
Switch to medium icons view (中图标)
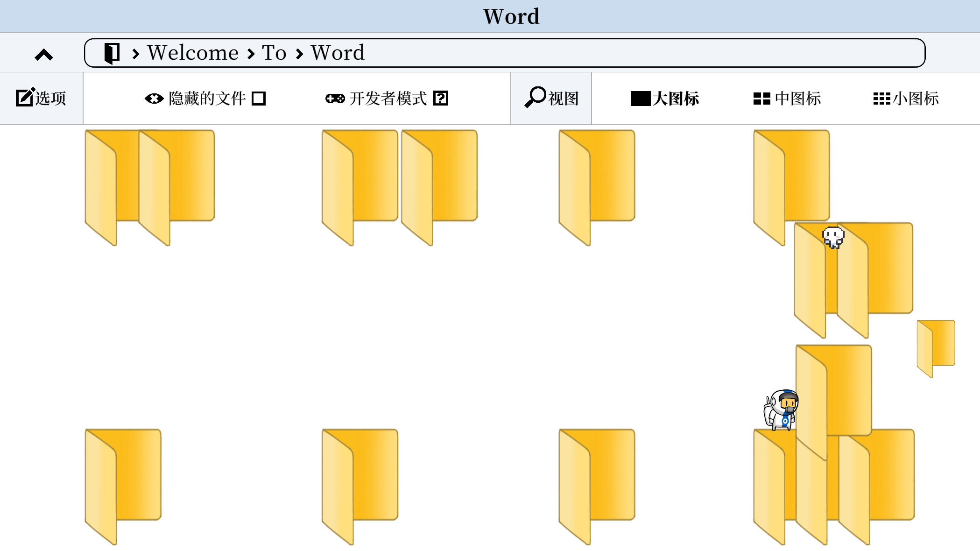787,99
